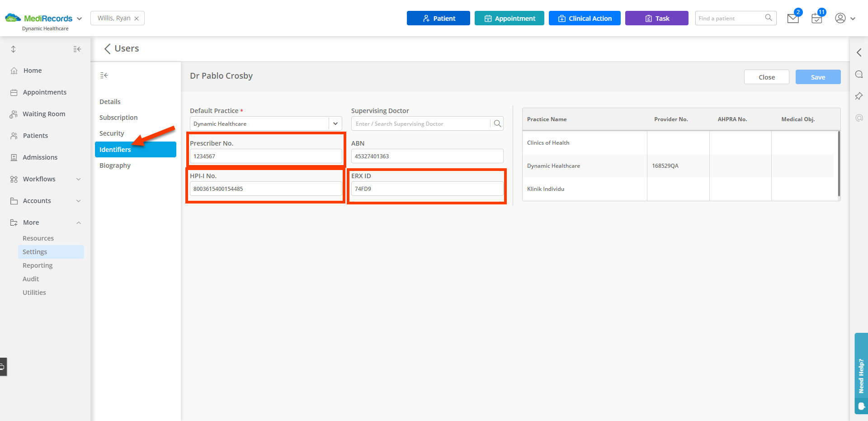Close the Willis, Ryan patient tab
This screenshot has width=868, height=421.
point(137,19)
